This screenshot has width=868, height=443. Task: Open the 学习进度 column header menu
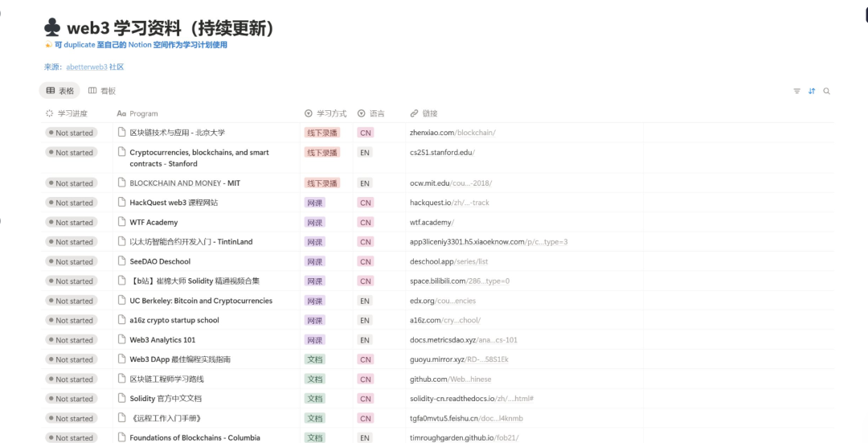pyautogui.click(x=72, y=113)
